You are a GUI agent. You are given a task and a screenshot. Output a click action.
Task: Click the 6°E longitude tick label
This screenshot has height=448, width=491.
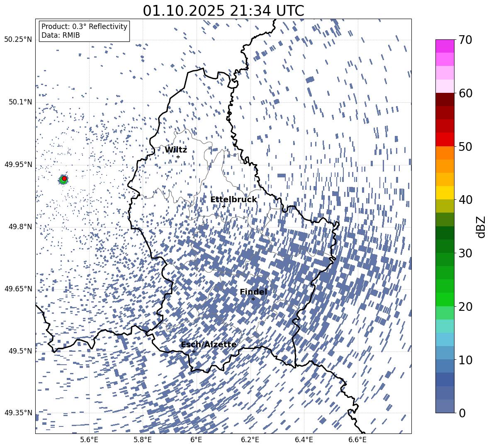tap(196, 440)
